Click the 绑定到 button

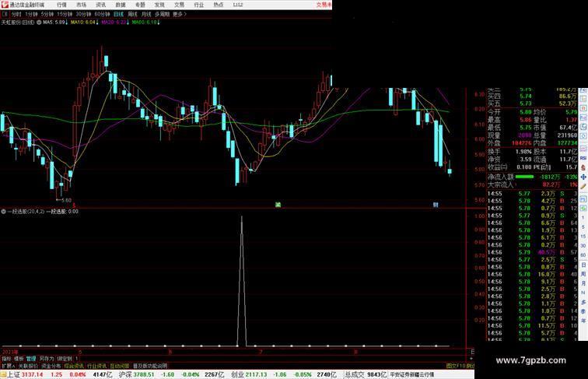[64, 359]
